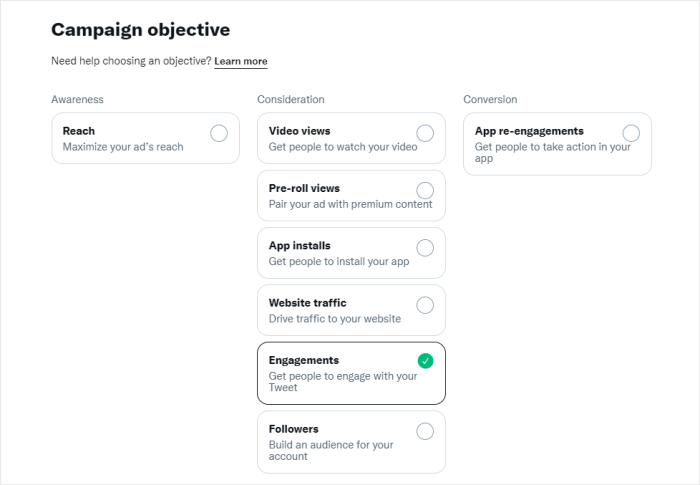Click the App re-engagements card title

pyautogui.click(x=529, y=131)
